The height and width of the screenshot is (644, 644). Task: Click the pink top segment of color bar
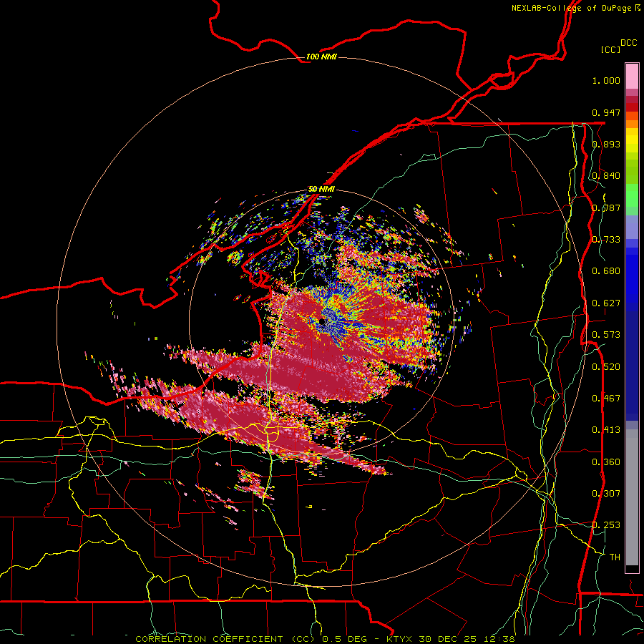tap(632, 76)
